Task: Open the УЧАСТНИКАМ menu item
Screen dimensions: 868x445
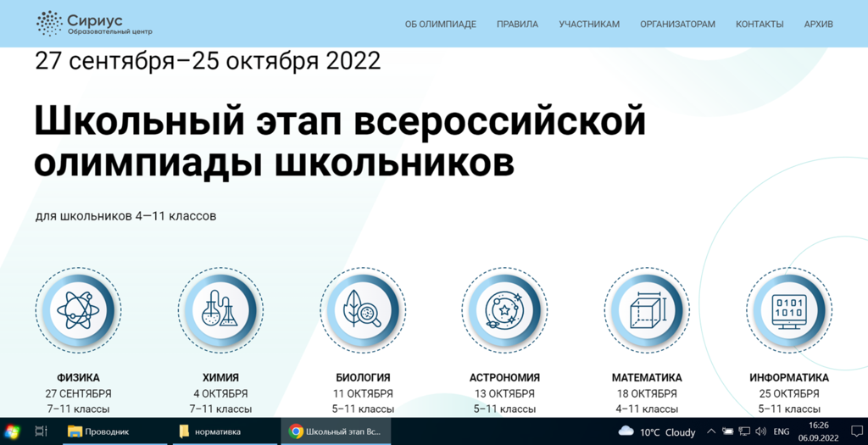Action: point(589,25)
